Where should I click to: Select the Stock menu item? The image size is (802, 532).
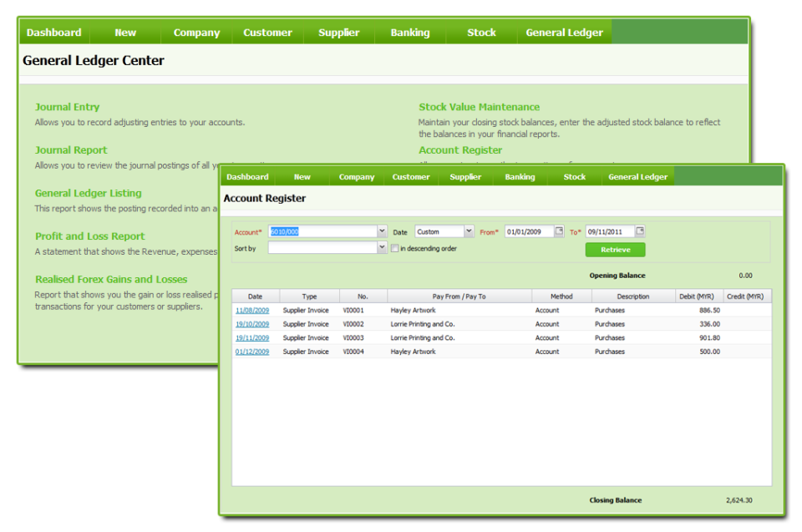(x=574, y=176)
